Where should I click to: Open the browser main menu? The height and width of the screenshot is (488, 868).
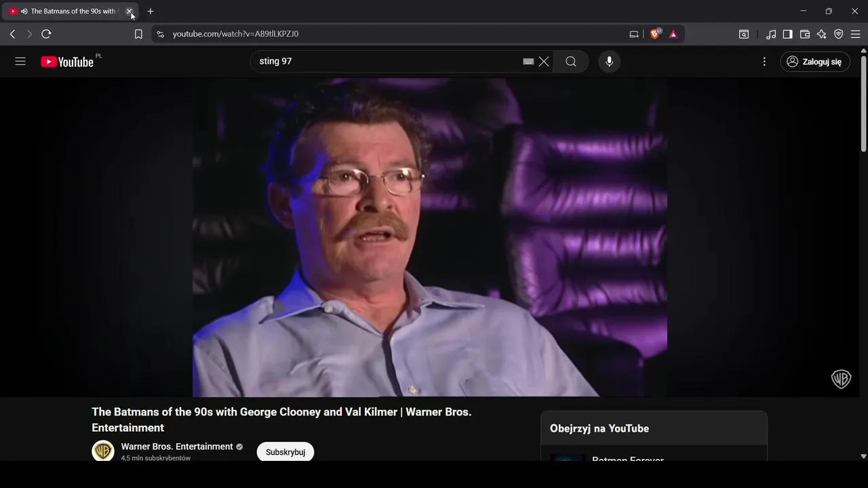[x=856, y=34]
